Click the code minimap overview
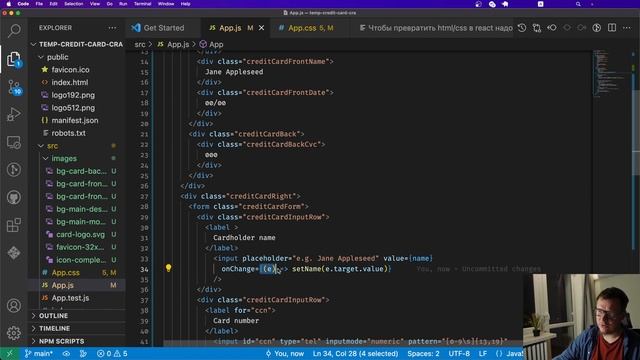 point(610,73)
